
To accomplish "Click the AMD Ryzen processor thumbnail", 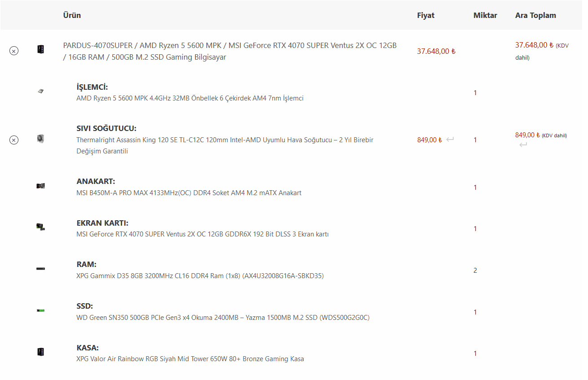I will click(x=41, y=91).
